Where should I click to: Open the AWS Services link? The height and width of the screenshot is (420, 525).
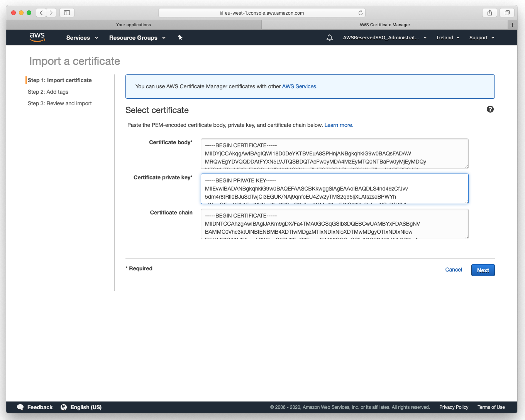pyautogui.click(x=299, y=86)
